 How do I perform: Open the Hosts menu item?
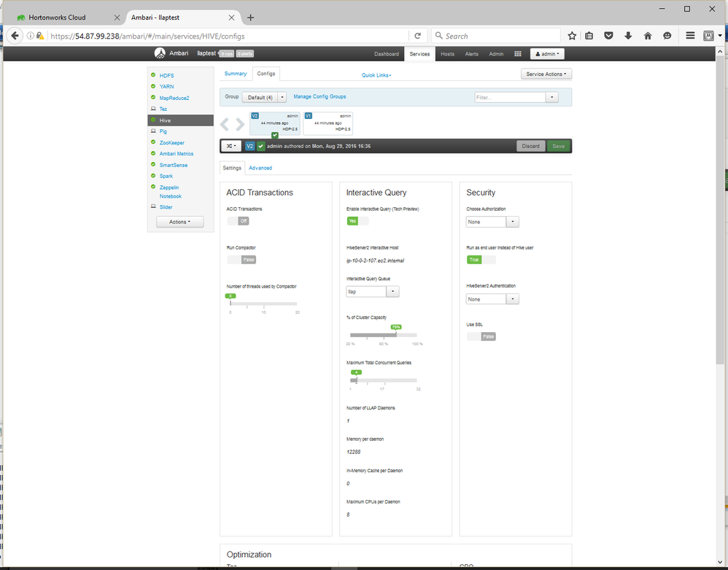pyautogui.click(x=447, y=53)
